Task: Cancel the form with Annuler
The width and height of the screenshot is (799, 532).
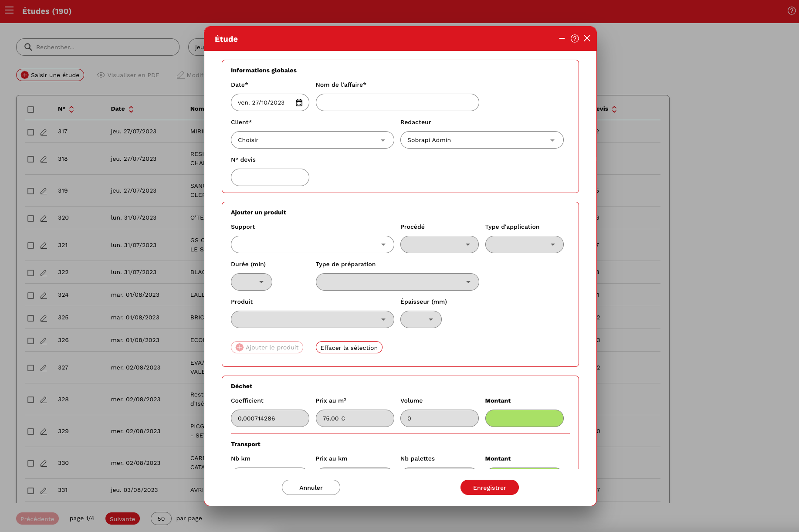Action: [311, 488]
